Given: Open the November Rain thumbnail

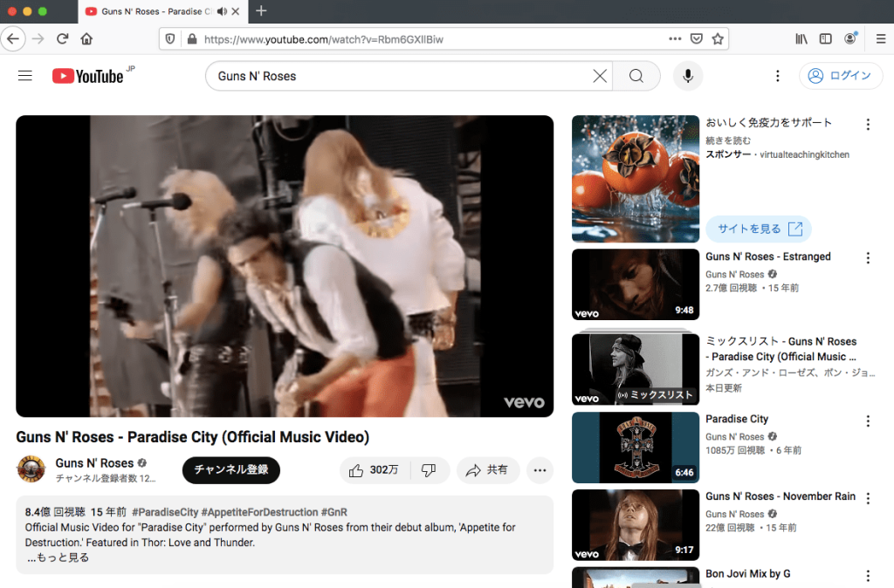Looking at the screenshot, I should pyautogui.click(x=636, y=525).
